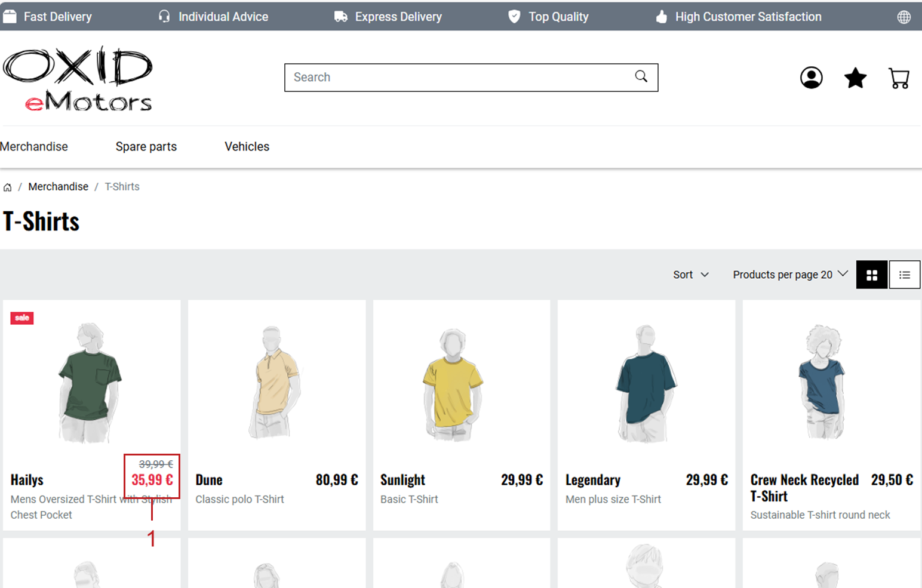
Task: Switch to grid view layout
Action: [x=871, y=275]
